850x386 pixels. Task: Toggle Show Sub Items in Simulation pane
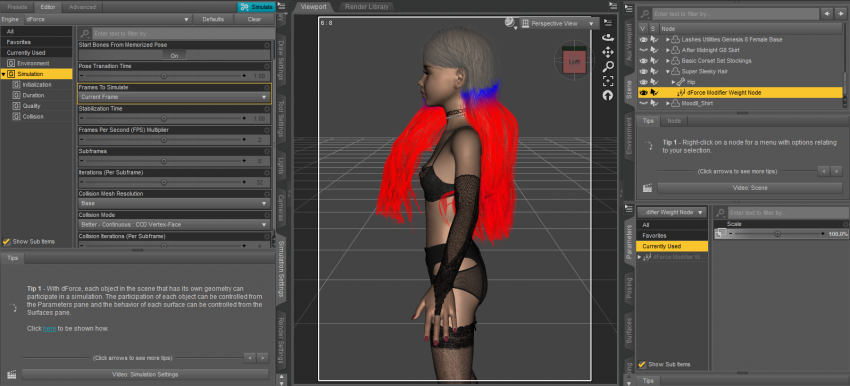tap(7, 242)
